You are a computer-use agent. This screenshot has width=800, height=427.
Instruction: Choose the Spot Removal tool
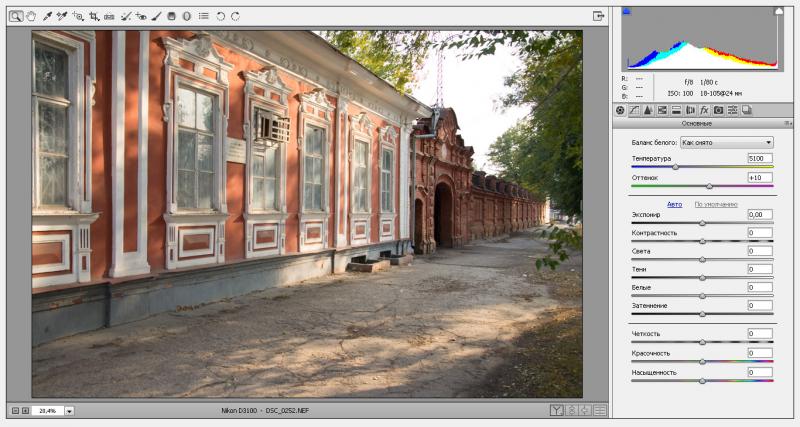(126, 16)
